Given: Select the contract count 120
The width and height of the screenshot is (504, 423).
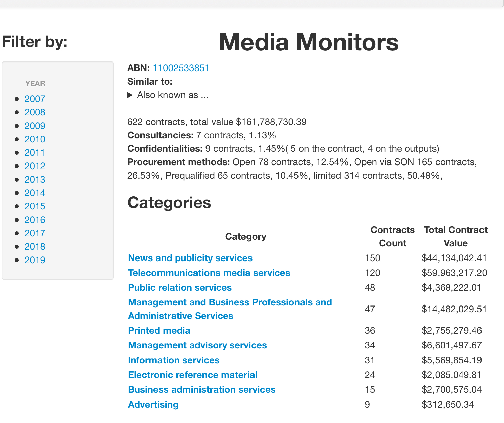Looking at the screenshot, I should click(x=372, y=273).
